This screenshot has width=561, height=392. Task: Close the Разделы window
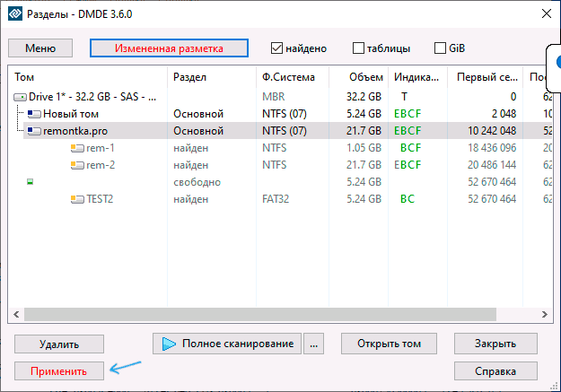pos(547,14)
